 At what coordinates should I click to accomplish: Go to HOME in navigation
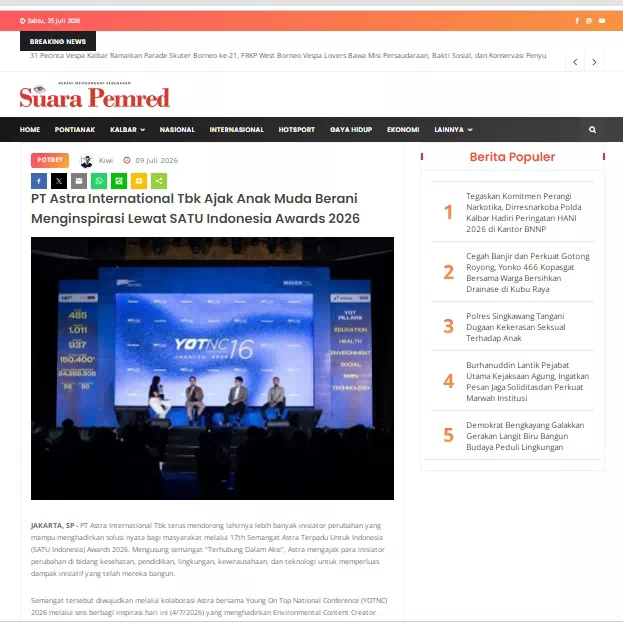click(x=30, y=130)
